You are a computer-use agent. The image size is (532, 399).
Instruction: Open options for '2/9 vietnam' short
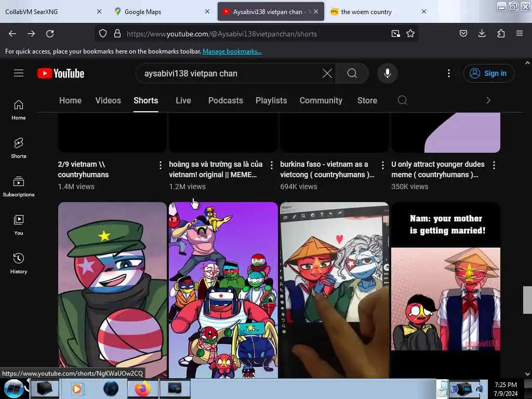point(161,165)
